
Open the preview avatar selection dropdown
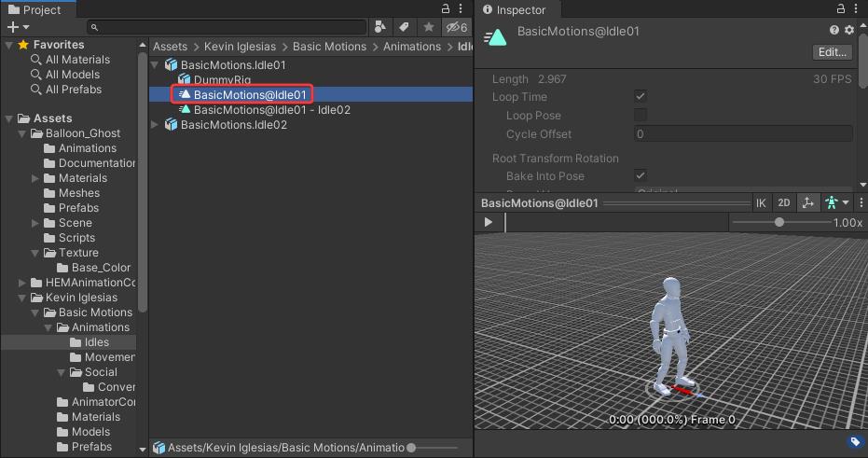[836, 202]
